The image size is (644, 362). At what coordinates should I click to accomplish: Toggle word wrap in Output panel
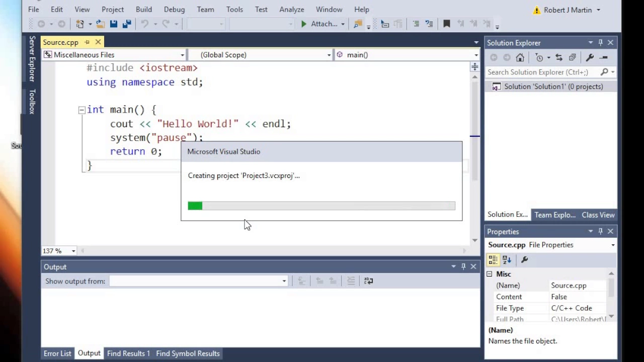pos(368,281)
